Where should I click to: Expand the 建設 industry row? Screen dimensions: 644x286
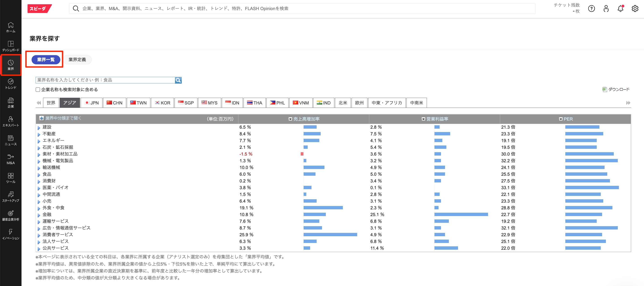(x=39, y=128)
